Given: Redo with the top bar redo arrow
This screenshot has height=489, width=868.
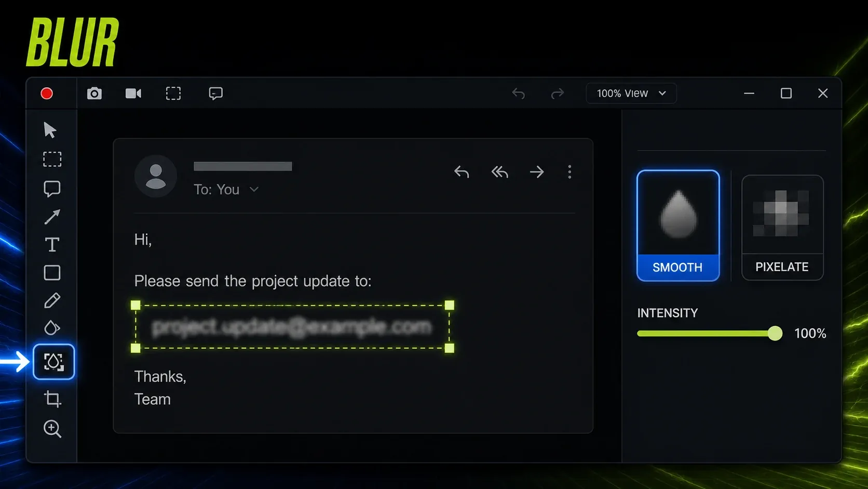Looking at the screenshot, I should pyautogui.click(x=557, y=94).
